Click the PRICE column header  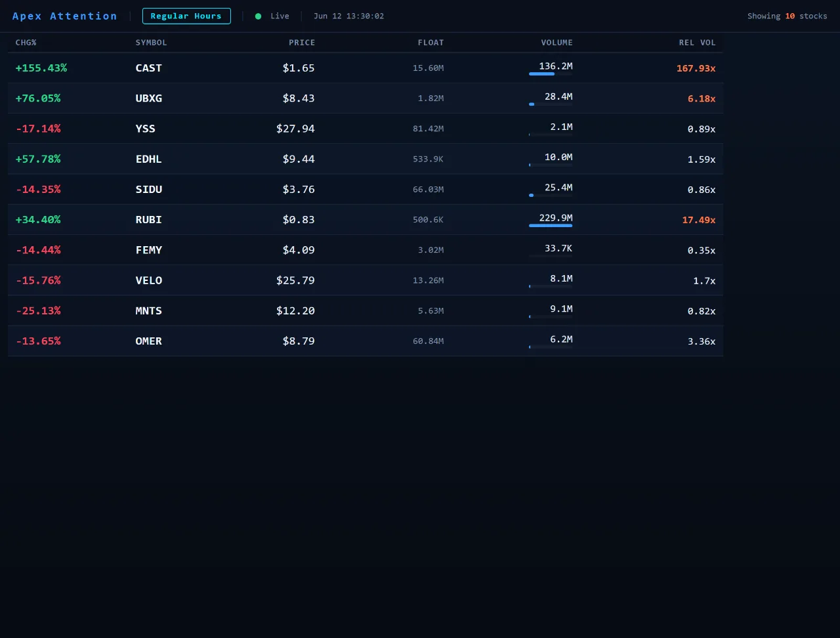[x=302, y=43]
